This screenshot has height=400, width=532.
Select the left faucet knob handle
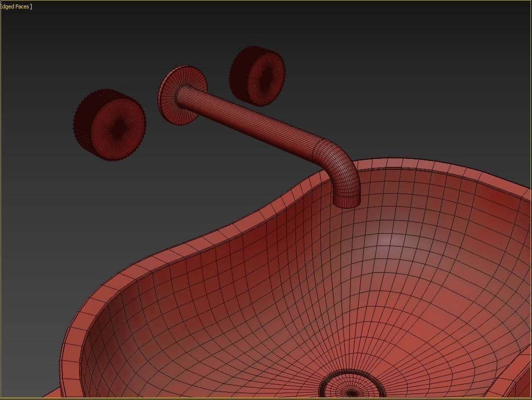110,125
